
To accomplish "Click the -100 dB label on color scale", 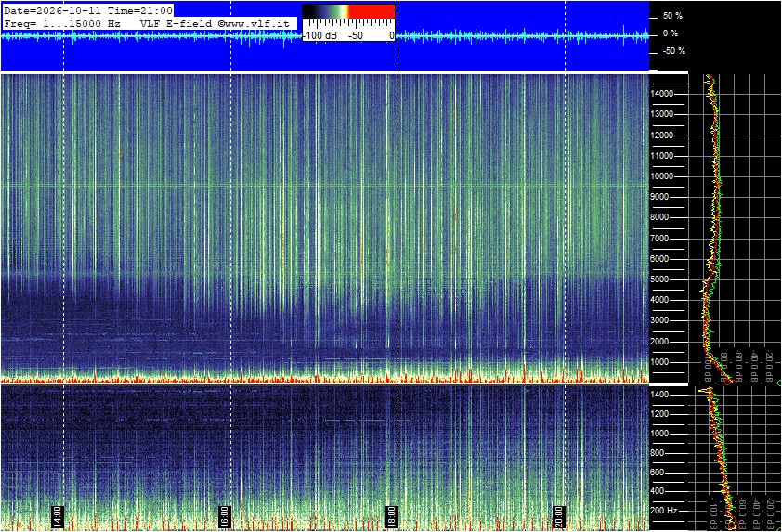I will point(320,35).
